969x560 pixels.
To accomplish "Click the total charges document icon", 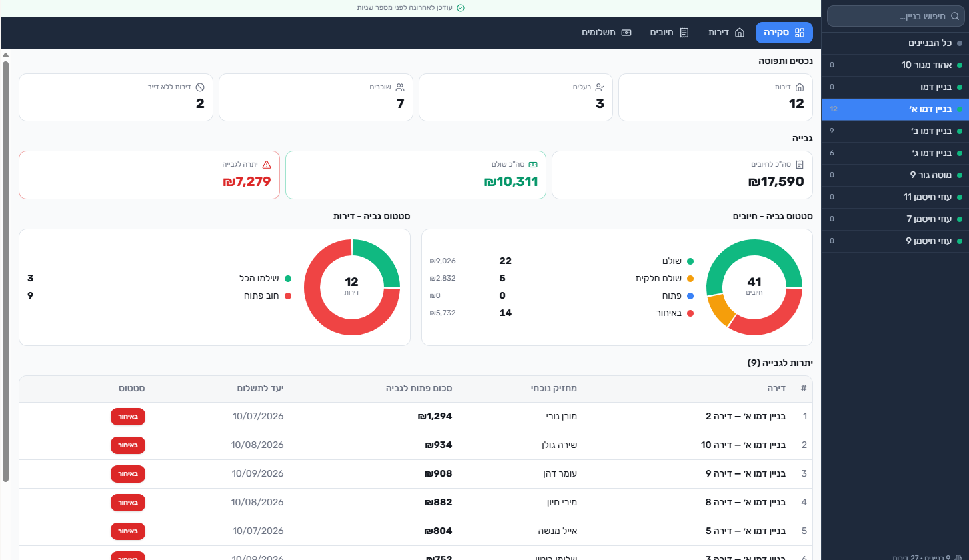I will tap(800, 164).
